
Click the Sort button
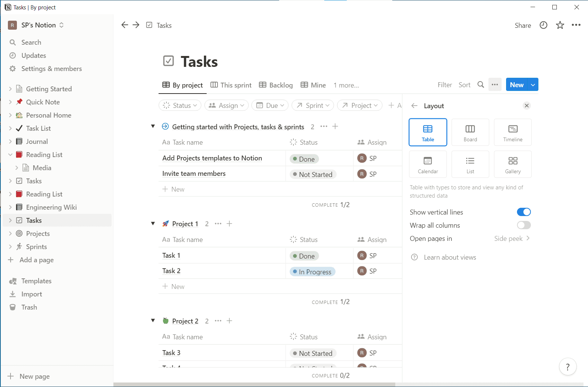pos(464,85)
